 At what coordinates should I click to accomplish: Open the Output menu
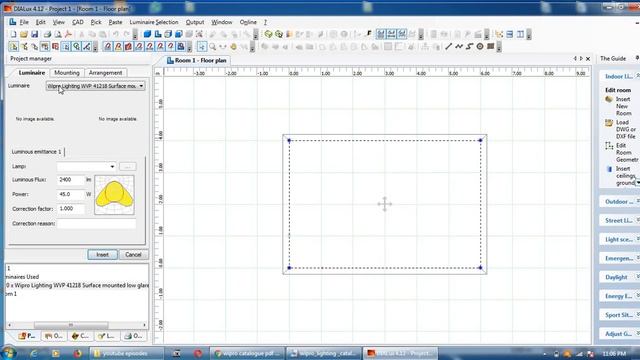tap(195, 22)
